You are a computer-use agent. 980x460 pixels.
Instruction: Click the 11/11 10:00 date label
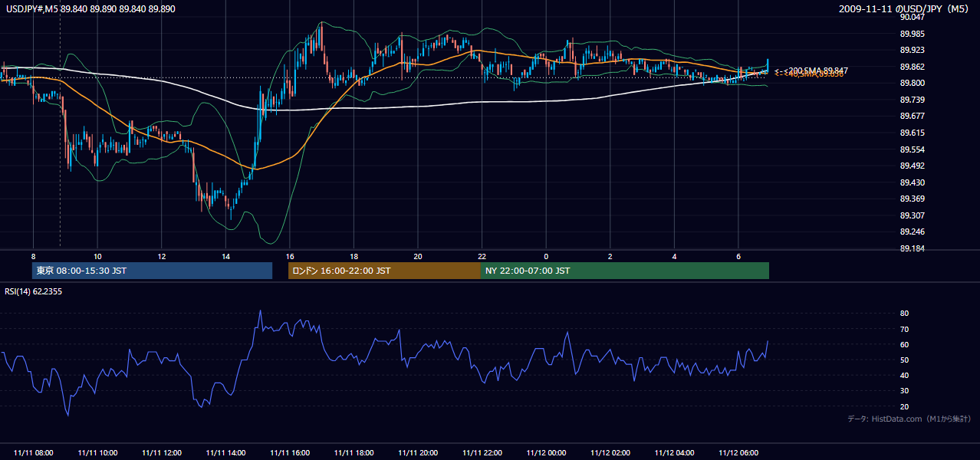point(97,453)
